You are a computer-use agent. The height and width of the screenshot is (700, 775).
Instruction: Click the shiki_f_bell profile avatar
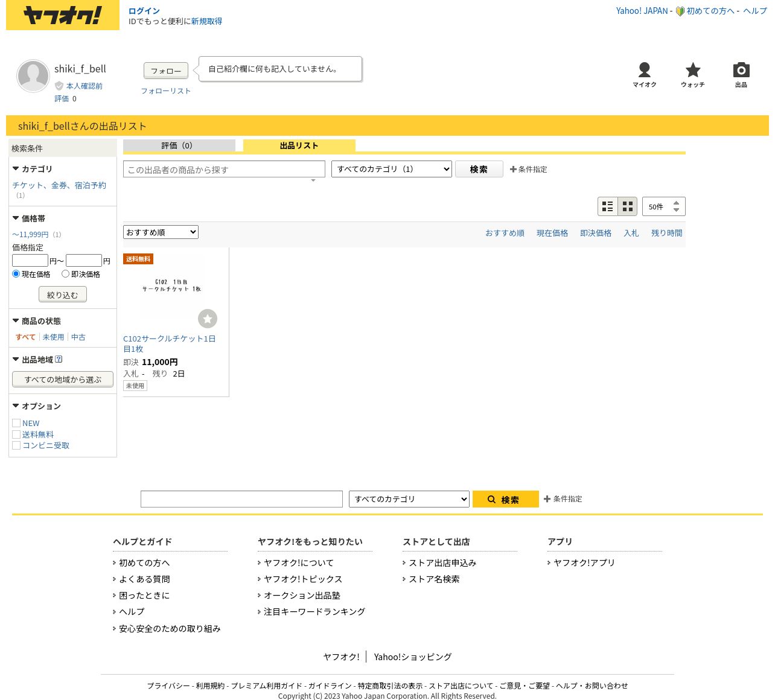(x=33, y=76)
